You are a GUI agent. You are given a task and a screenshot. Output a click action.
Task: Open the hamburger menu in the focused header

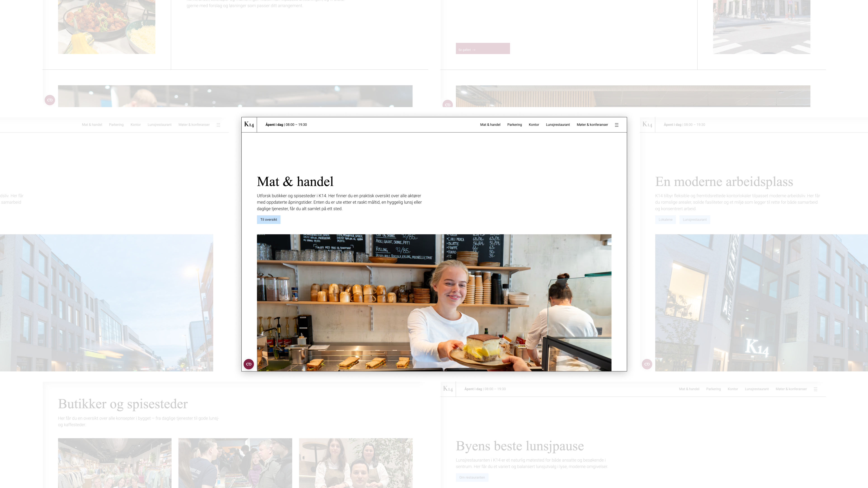pyautogui.click(x=617, y=125)
